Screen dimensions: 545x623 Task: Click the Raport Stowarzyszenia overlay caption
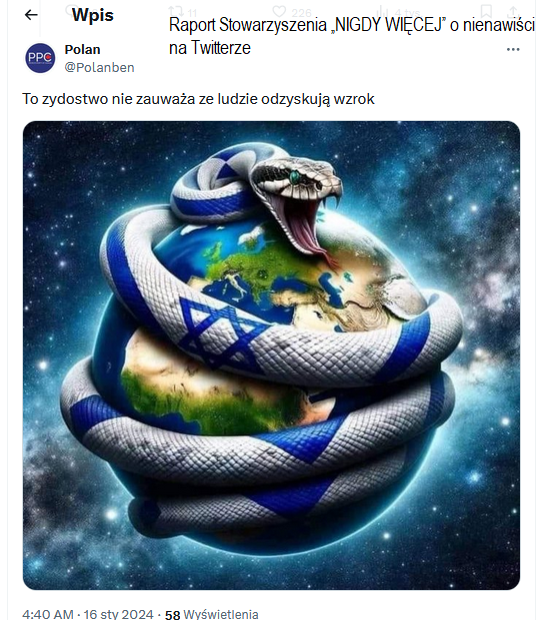353,37
